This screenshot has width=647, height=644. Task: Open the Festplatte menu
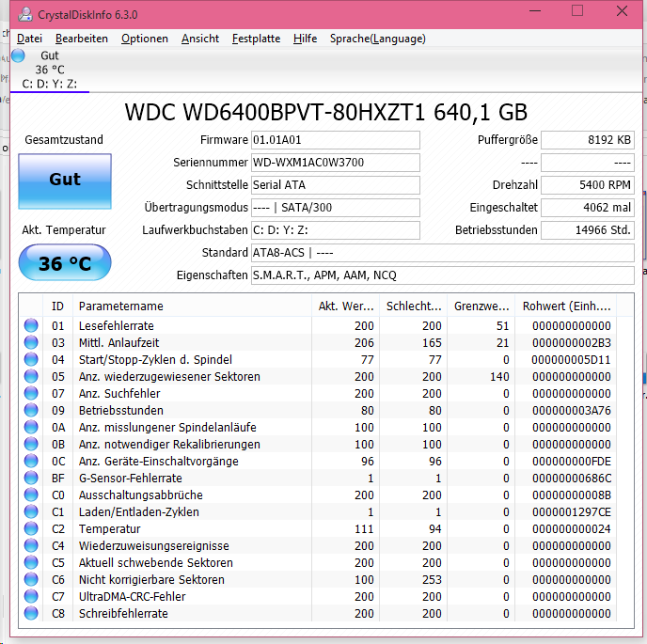coord(256,39)
